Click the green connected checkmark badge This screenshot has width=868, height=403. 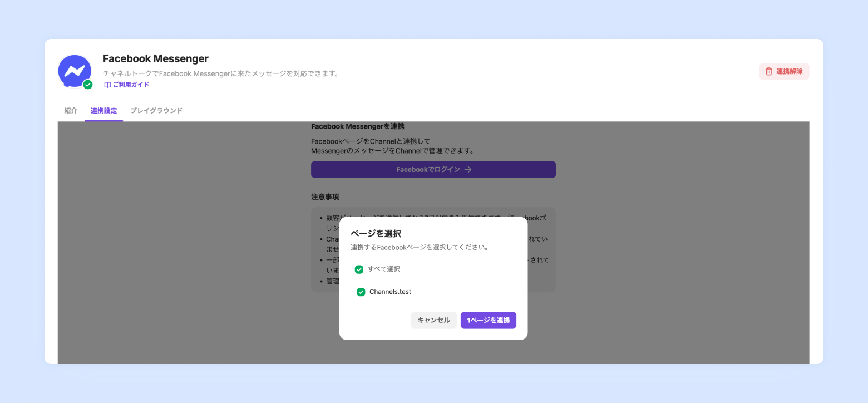[x=87, y=85]
